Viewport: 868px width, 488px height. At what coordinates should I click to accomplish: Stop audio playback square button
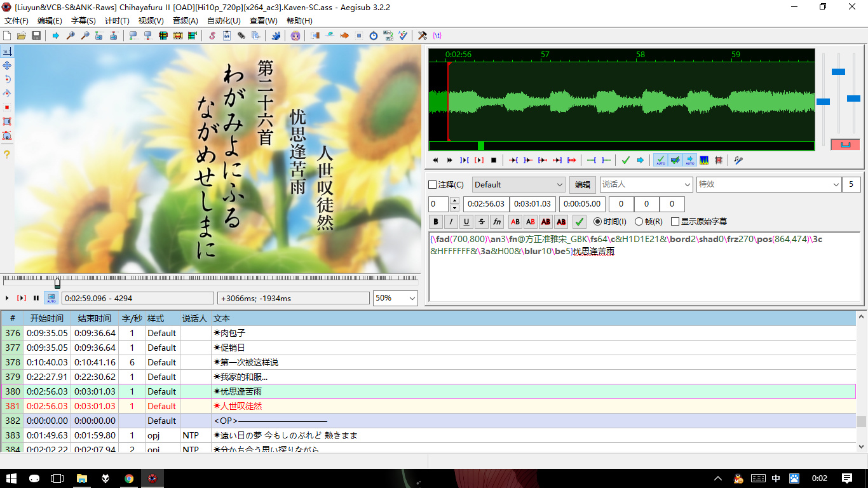pos(494,160)
